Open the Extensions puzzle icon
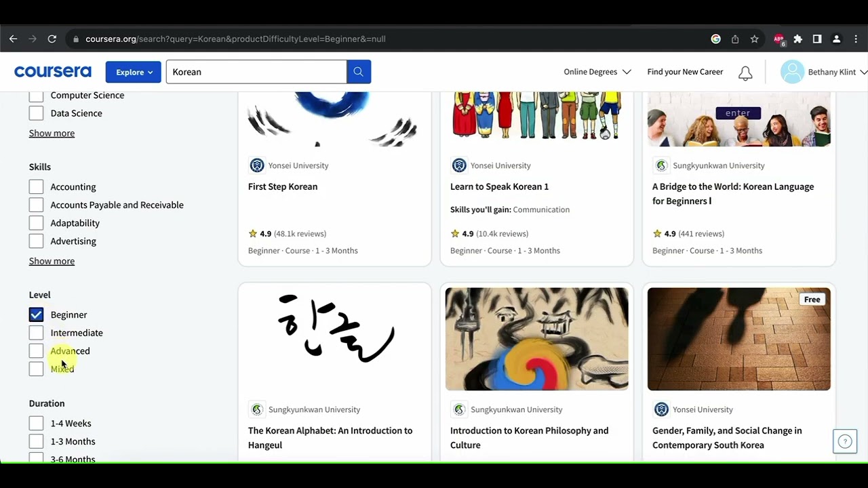Image resolution: width=868 pixels, height=488 pixels. 798,39
